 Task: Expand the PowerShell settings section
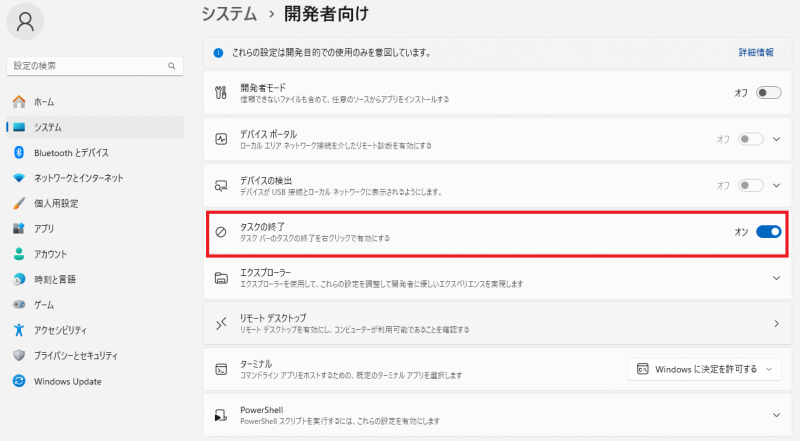tap(776, 414)
